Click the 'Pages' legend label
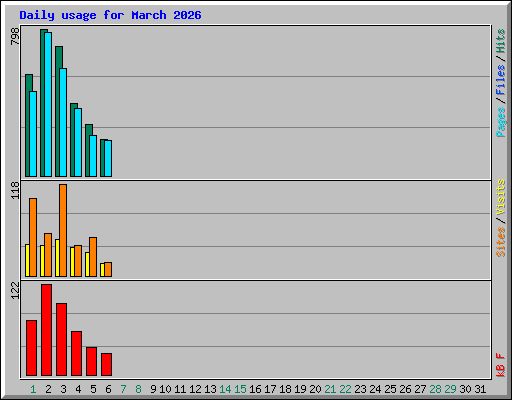The image size is (512, 400). click(x=500, y=122)
